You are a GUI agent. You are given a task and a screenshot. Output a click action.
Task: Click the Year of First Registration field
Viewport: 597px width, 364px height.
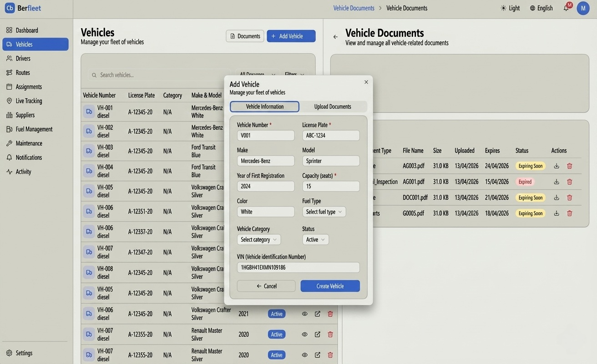pos(266,186)
